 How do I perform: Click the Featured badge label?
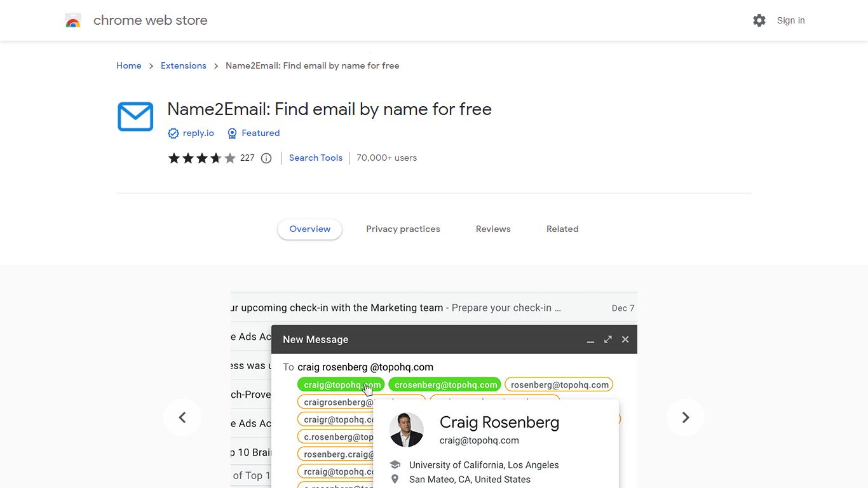click(x=261, y=133)
